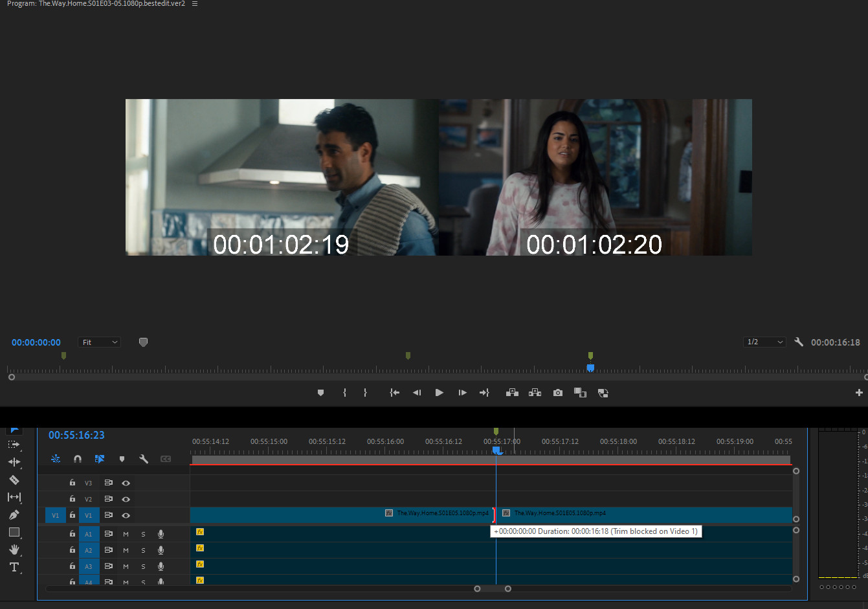Select the Rectangle tool

14,532
